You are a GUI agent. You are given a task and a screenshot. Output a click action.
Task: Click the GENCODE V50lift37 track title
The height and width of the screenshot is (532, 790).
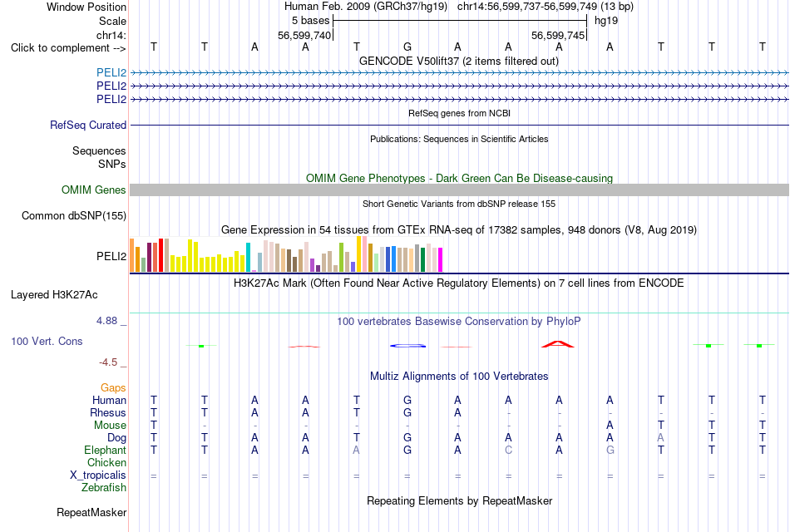click(x=459, y=61)
